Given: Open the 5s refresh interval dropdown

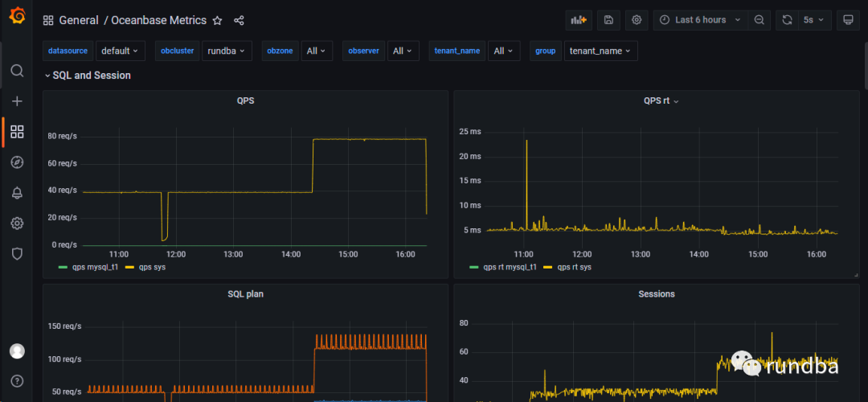Looking at the screenshot, I should tap(813, 20).
